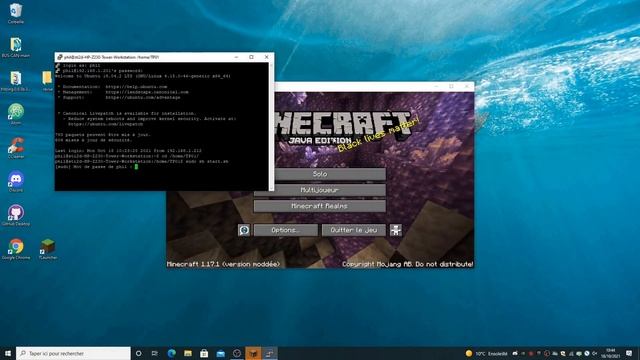Select the yellow folder on the desktop
Screen dimensions: 640x360
click(47, 80)
